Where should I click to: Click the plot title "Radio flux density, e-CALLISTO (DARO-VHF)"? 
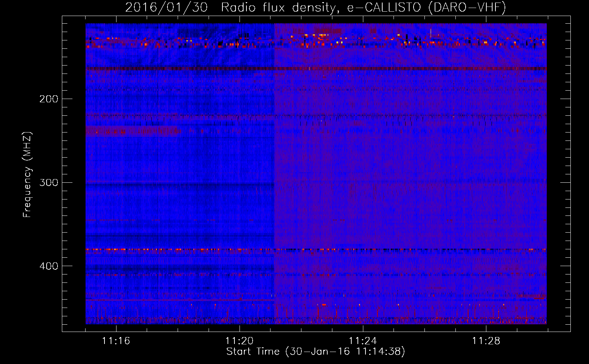pos(364,7)
